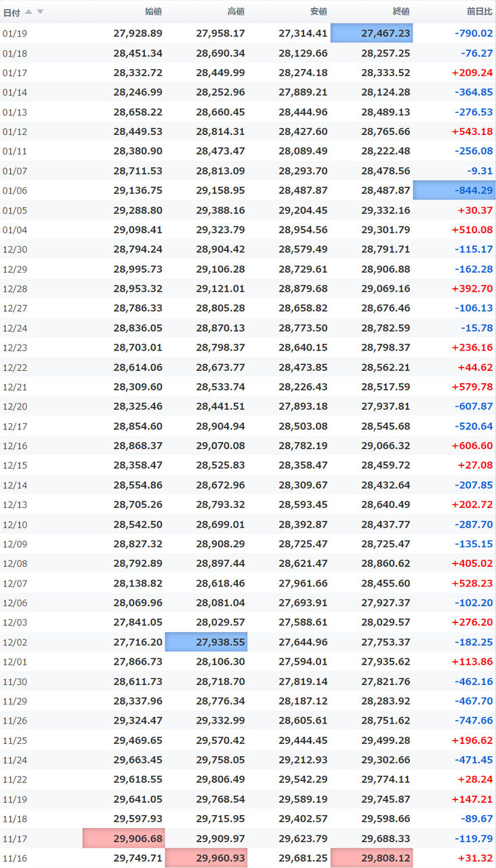Select the highlighted high value 27,938.55
The width and height of the screenshot is (496, 868).
click(206, 642)
